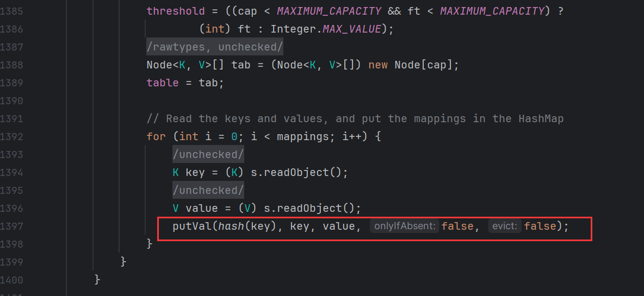Click 's.readObject()' on line 1394
Image resolution: width=644 pixels, height=296 pixels.
pyautogui.click(x=296, y=172)
